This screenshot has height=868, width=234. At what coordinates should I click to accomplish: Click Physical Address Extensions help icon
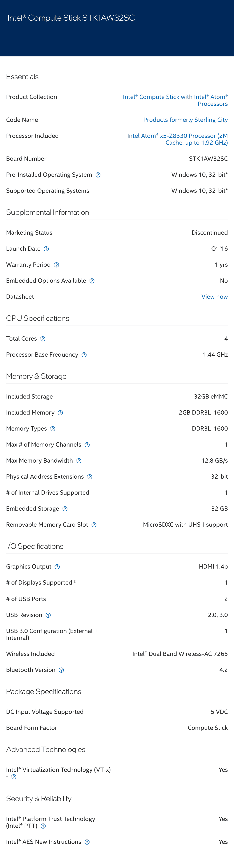coord(90,477)
